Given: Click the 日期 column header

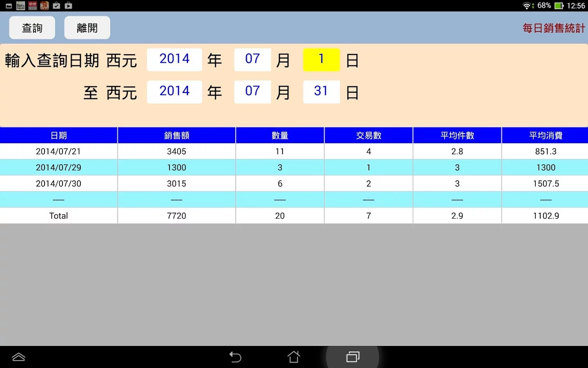Looking at the screenshot, I should click(x=59, y=135).
